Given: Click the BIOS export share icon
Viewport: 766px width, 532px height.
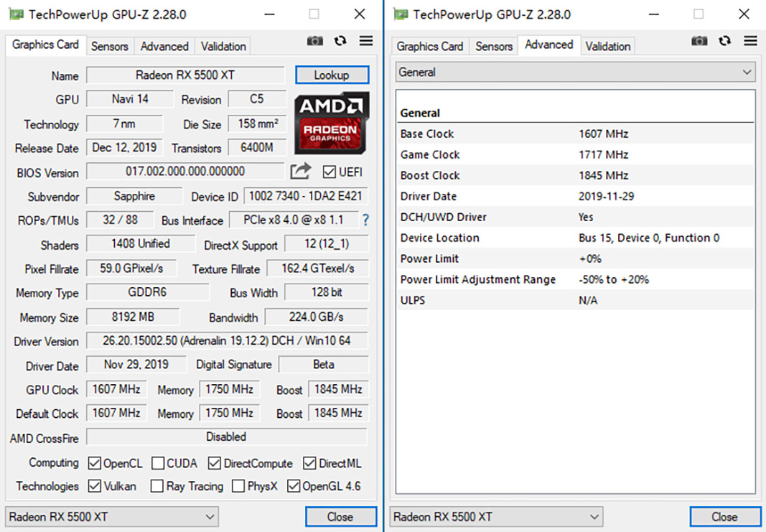Looking at the screenshot, I should tap(300, 171).
